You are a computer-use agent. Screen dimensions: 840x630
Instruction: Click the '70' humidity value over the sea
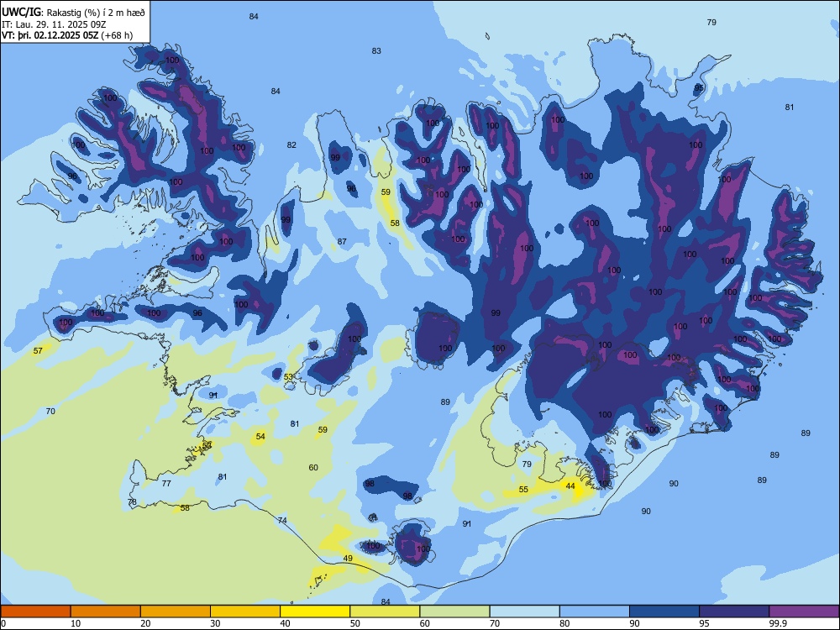point(50,411)
